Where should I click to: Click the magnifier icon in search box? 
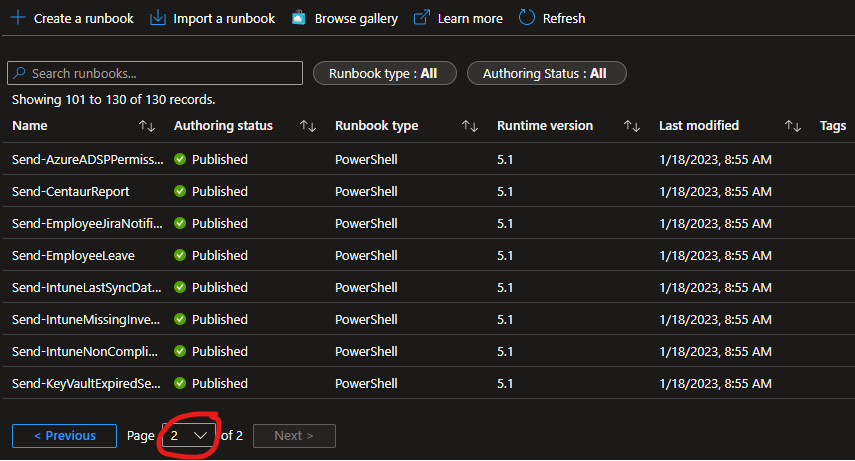(19, 73)
